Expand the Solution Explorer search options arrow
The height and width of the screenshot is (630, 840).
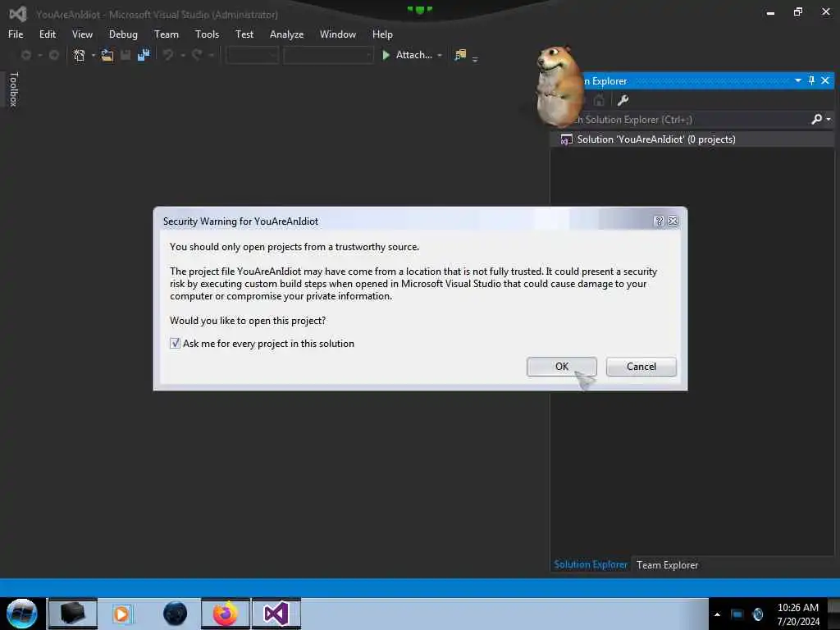[x=829, y=119]
